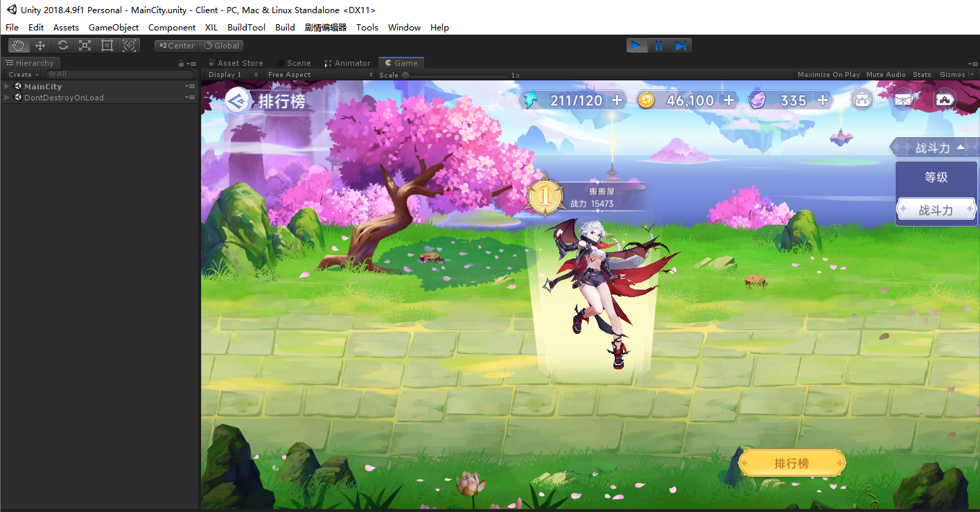Toggle Mute Audio in Game view

point(886,75)
